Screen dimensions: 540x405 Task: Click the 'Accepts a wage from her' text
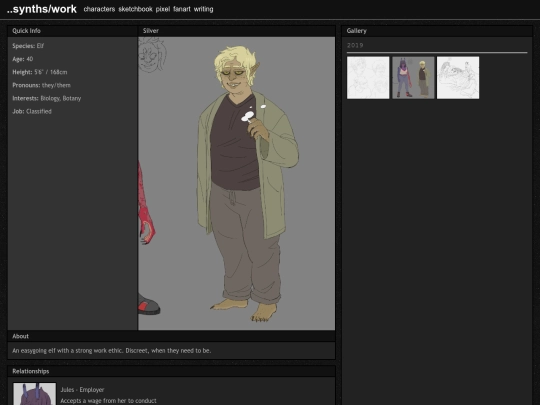(108, 401)
